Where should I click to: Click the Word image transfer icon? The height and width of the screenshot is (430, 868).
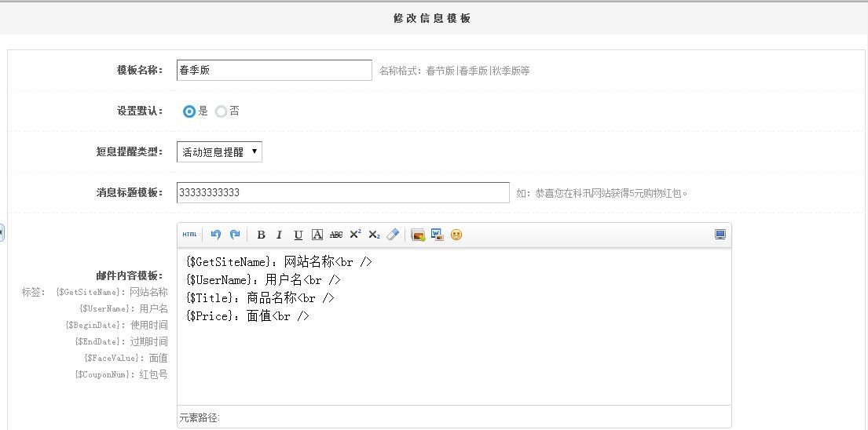(438, 235)
